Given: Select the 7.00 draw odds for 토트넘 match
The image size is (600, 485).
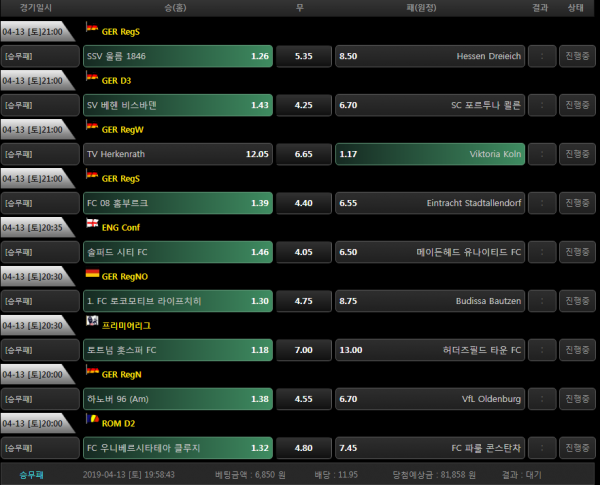Looking at the screenshot, I should tap(304, 350).
